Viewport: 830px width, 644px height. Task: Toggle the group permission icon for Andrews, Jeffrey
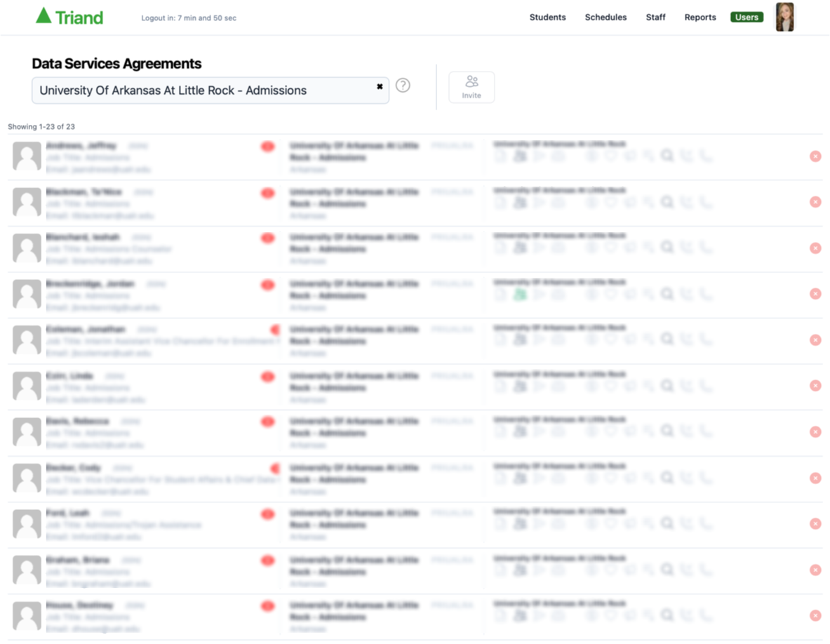pos(521,156)
